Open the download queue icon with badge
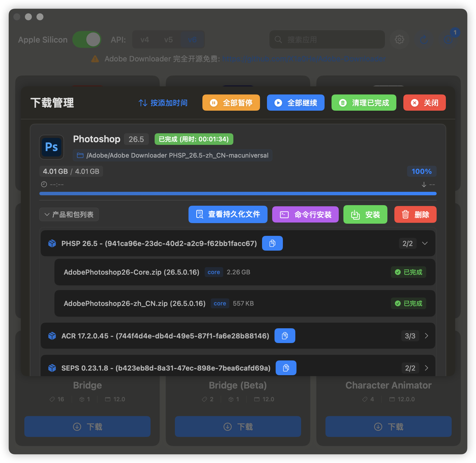Image resolution: width=476 pixels, height=463 pixels. pos(448,39)
